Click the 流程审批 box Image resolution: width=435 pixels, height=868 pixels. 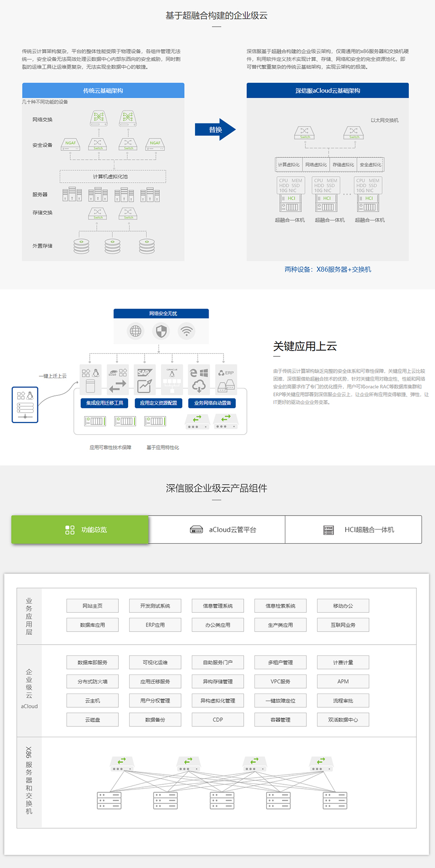coord(343,701)
